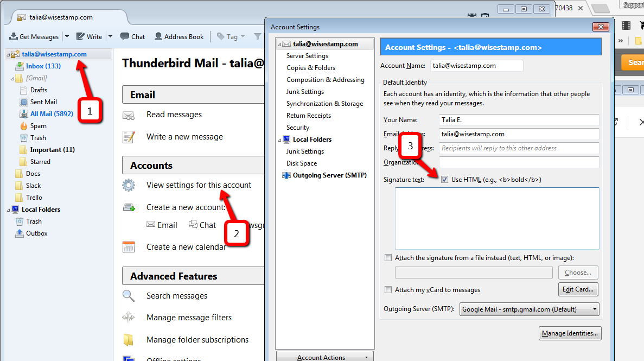Select the talia@wisestamp.com mail tab

pyautogui.click(x=61, y=17)
